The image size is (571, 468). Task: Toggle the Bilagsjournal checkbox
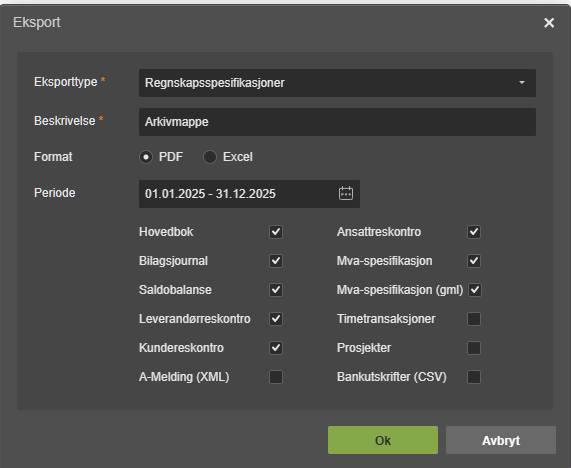(276, 261)
